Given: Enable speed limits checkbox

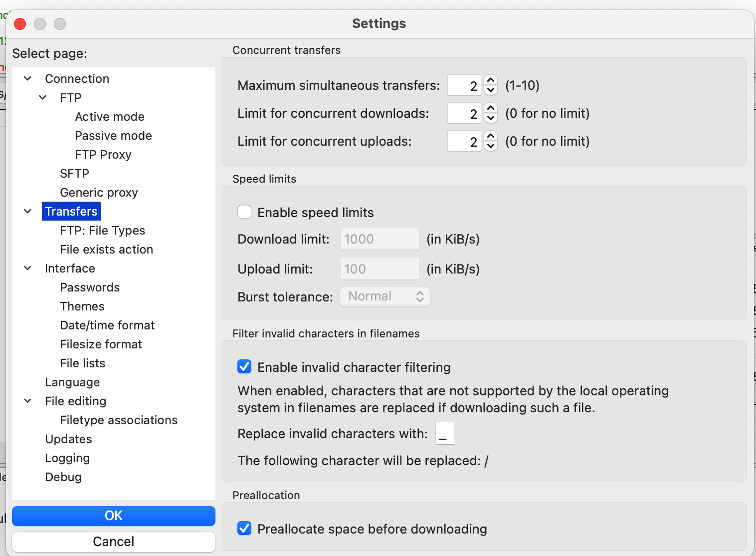Looking at the screenshot, I should click(x=244, y=212).
